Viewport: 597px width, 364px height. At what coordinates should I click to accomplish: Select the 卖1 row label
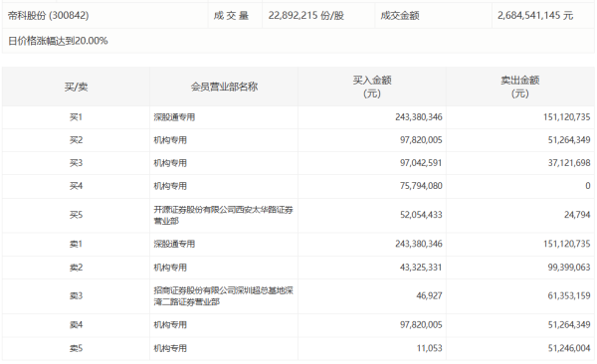tap(76, 244)
